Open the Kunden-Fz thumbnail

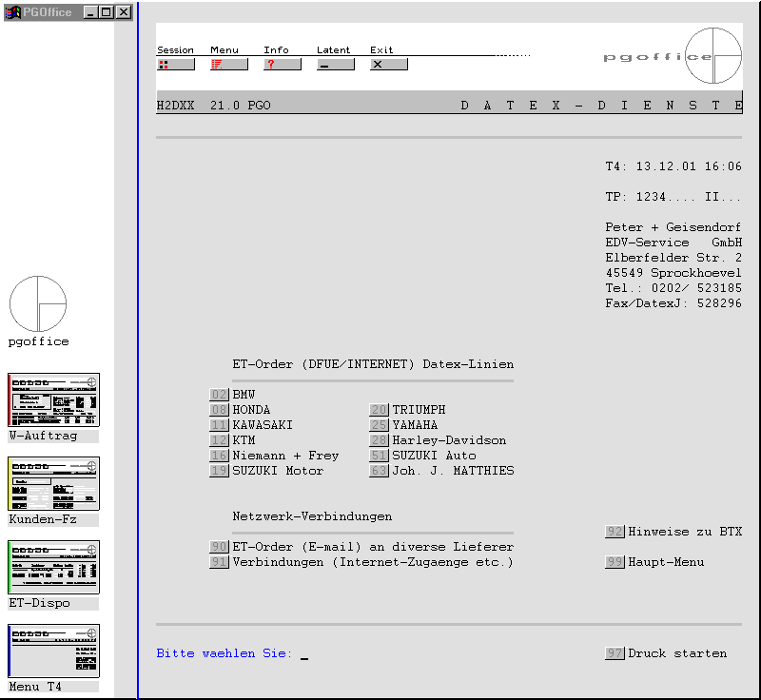click(x=53, y=484)
